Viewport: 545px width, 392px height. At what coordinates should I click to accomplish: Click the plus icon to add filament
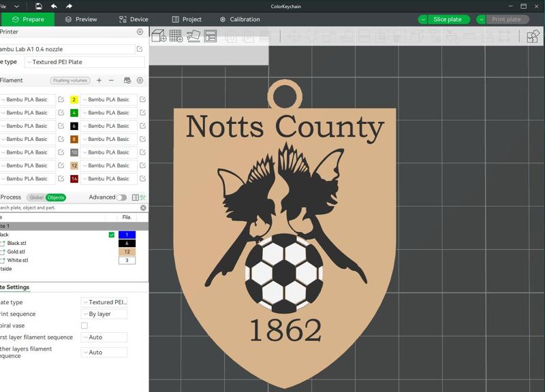[x=99, y=80]
